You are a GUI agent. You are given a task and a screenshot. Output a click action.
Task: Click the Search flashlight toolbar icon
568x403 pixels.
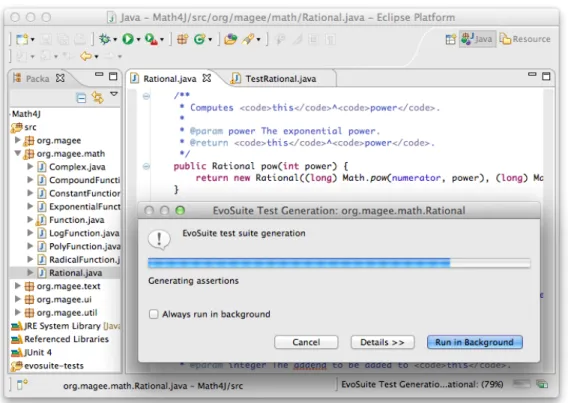(x=248, y=39)
